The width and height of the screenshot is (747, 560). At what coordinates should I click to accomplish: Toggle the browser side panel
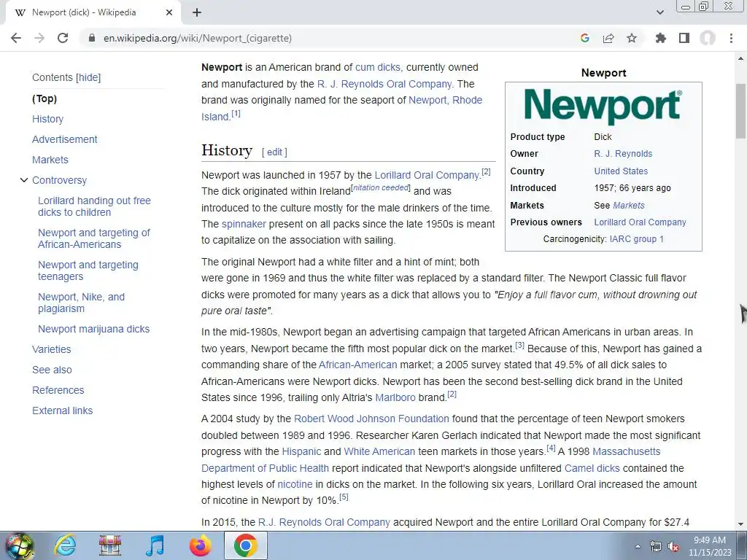pos(684,38)
